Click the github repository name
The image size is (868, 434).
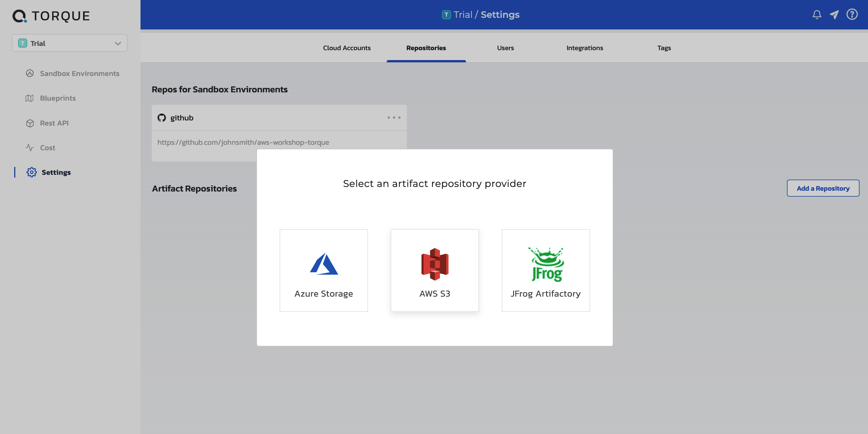pyautogui.click(x=182, y=118)
